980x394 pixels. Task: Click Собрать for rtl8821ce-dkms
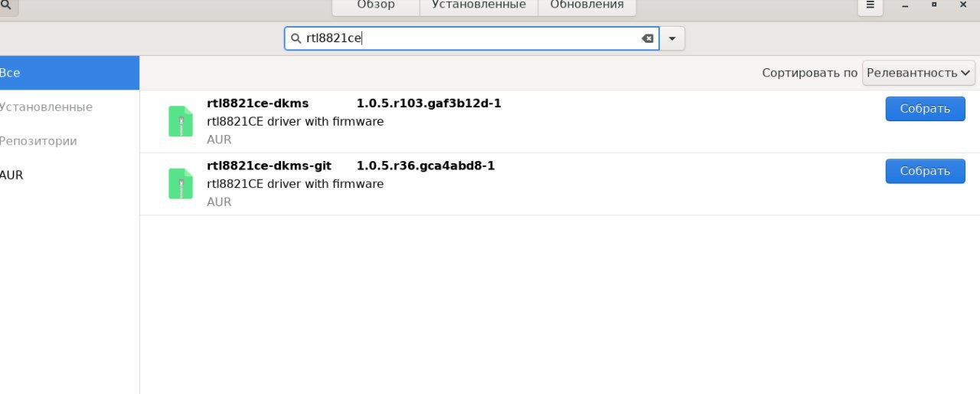pos(925,108)
